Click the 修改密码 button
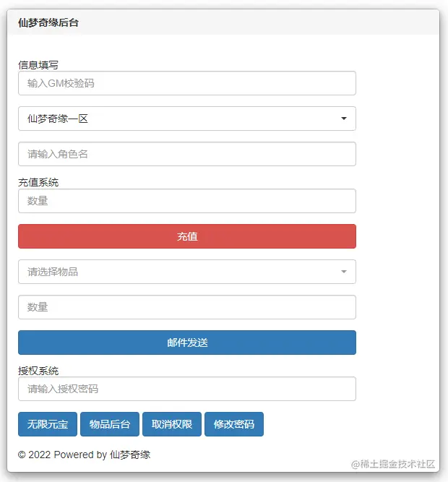The image size is (448, 482). pos(234,424)
